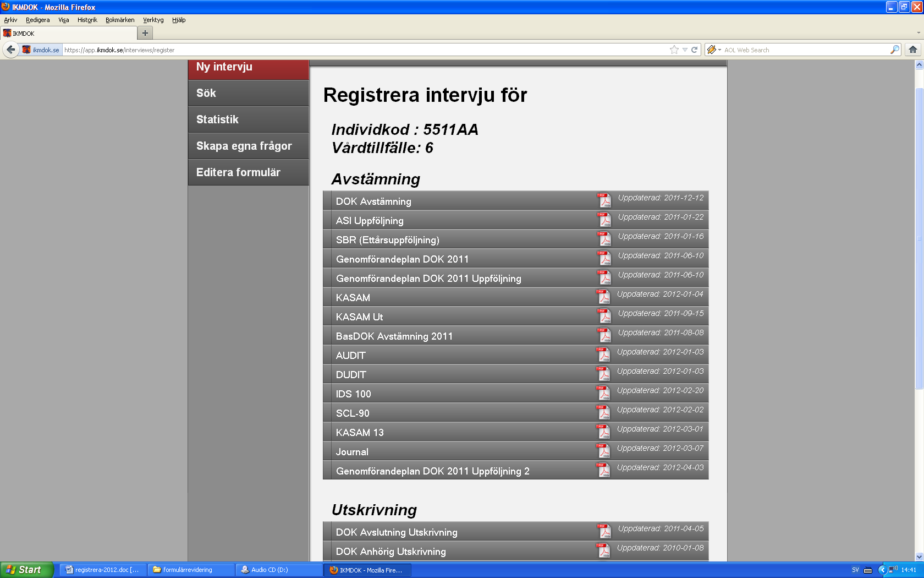Open PDF icon for IDS 100
Viewport: 924px width, 578px height.
[604, 393]
